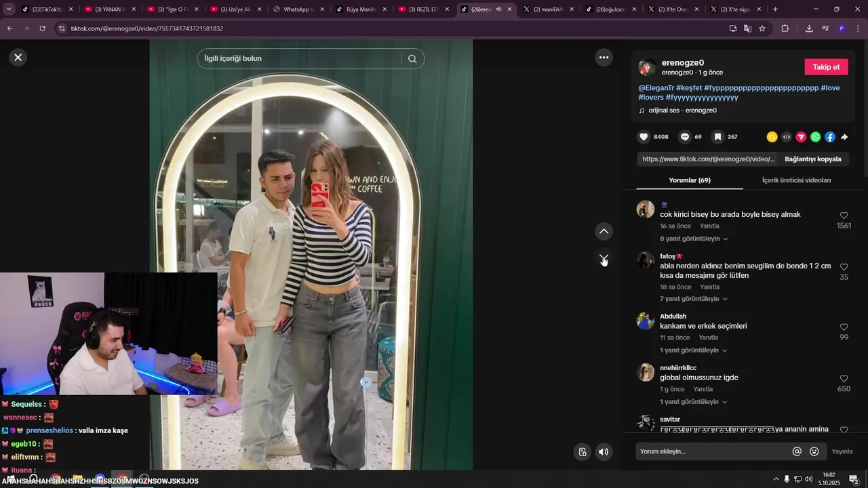Switch to 'Yorumlar (69)' tab

[x=690, y=180]
